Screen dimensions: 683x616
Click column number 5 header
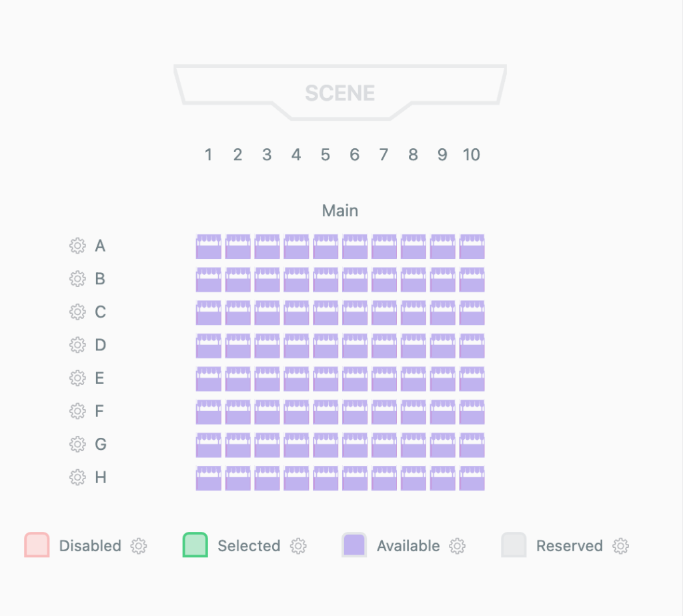point(325,154)
